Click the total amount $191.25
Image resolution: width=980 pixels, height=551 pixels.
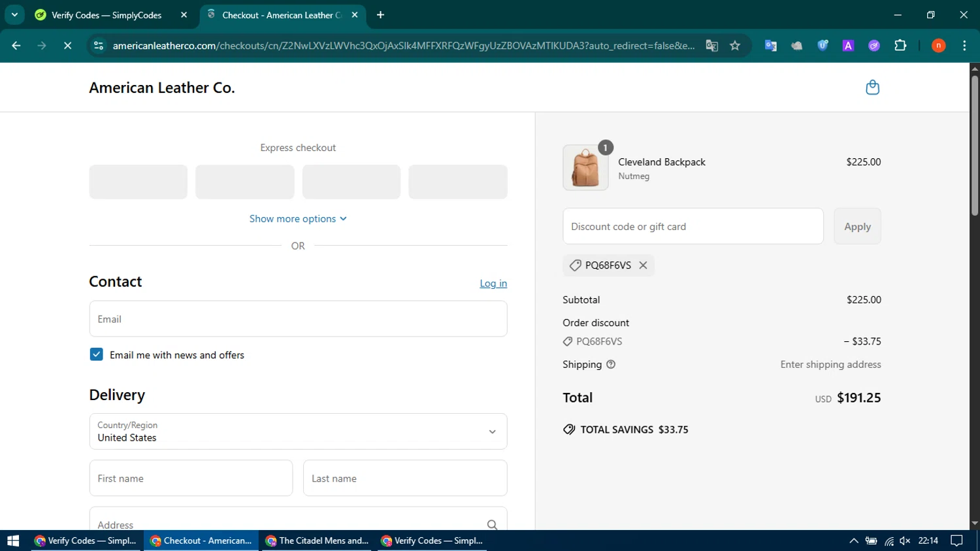858,397
